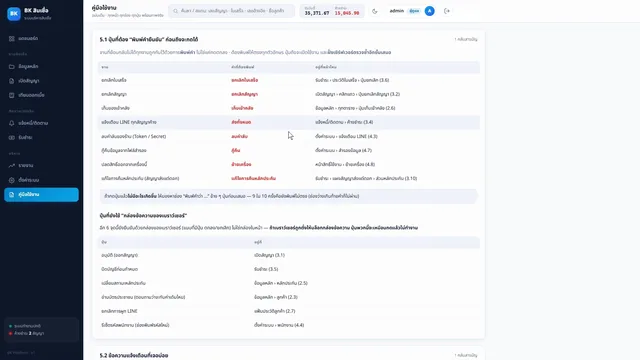Toggle dark mode with moon icon
This screenshot has height=360, width=640.
point(375,11)
